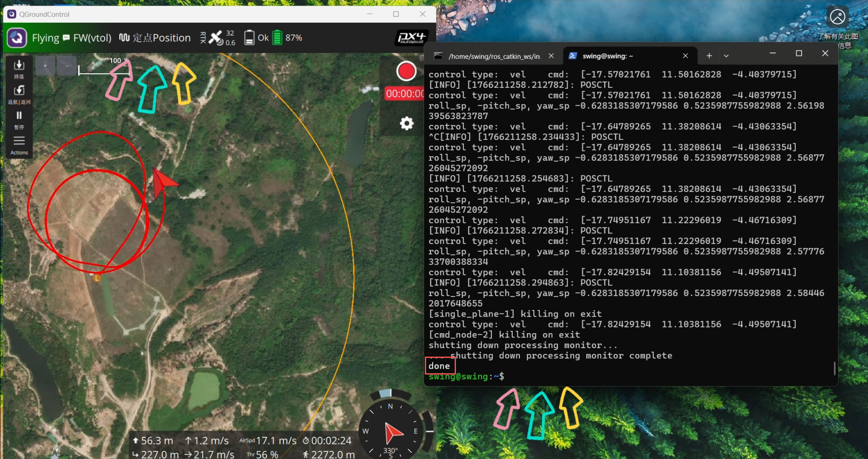
Task: Click the Flying status label
Action: (46, 38)
